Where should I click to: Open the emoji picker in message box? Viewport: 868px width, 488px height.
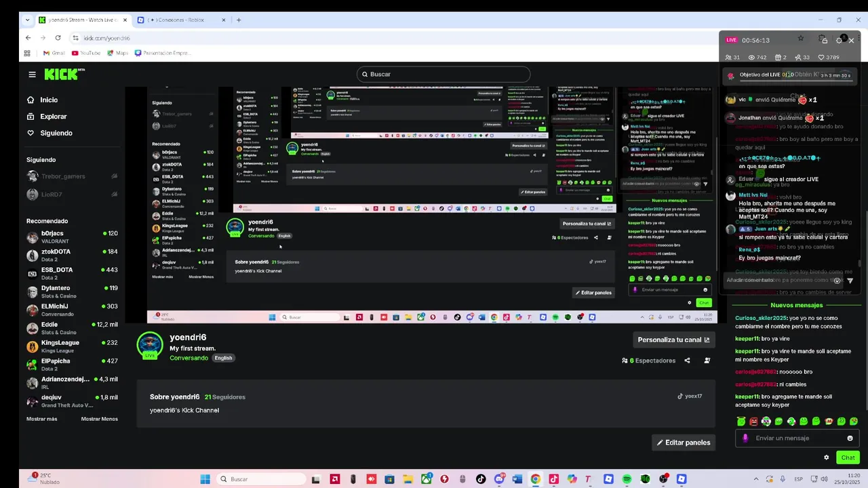coord(850,438)
